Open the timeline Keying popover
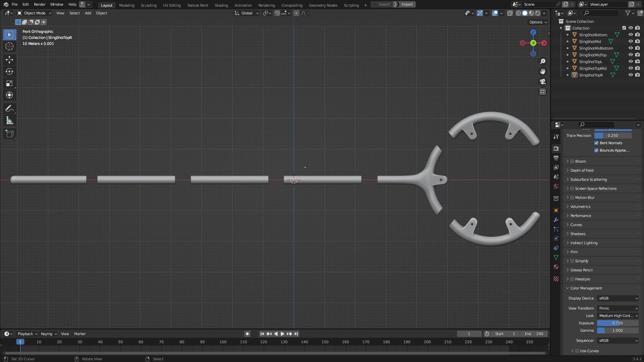The height and width of the screenshot is (362, 644). point(49,334)
